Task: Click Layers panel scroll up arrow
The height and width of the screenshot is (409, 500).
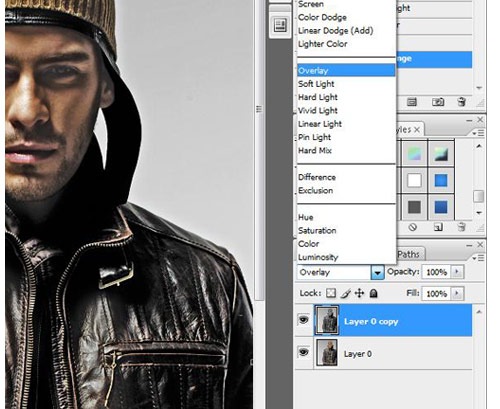Action: [x=479, y=312]
